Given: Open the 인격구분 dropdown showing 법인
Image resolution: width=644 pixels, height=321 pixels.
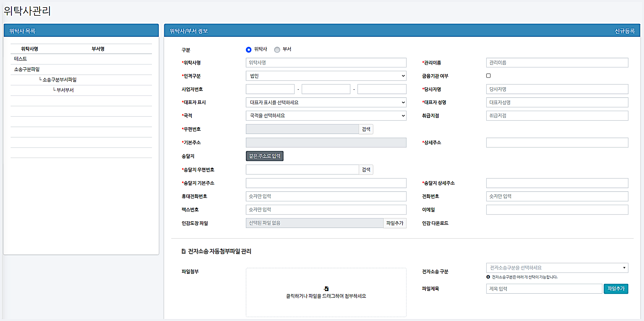Looking at the screenshot, I should (x=326, y=76).
